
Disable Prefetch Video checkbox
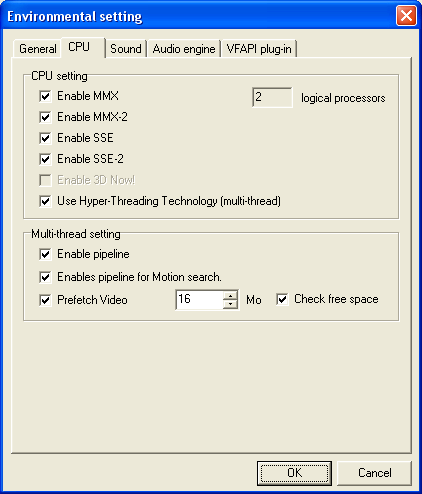(45, 300)
